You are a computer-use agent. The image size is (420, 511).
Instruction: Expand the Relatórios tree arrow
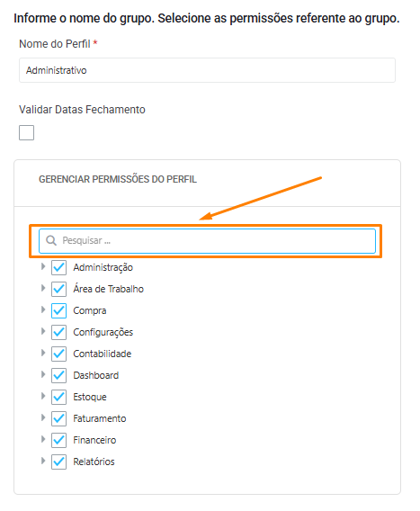coord(43,461)
